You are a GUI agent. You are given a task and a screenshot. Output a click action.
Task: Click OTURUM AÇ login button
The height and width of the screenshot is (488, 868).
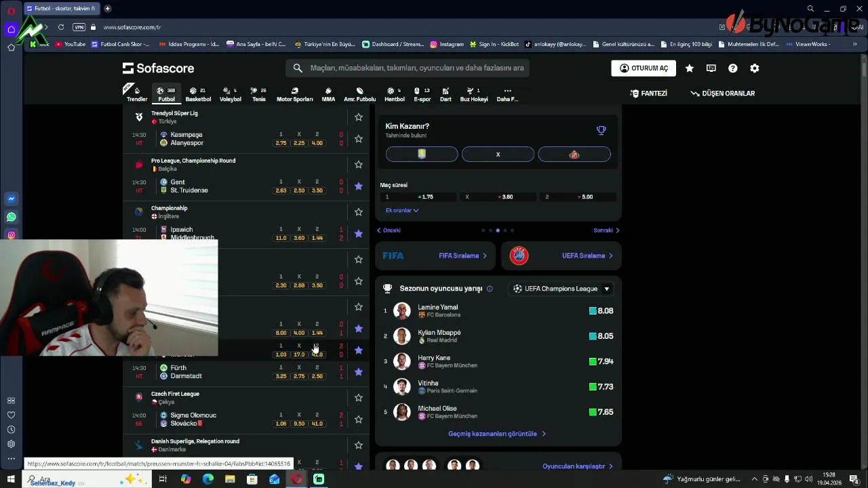(644, 68)
